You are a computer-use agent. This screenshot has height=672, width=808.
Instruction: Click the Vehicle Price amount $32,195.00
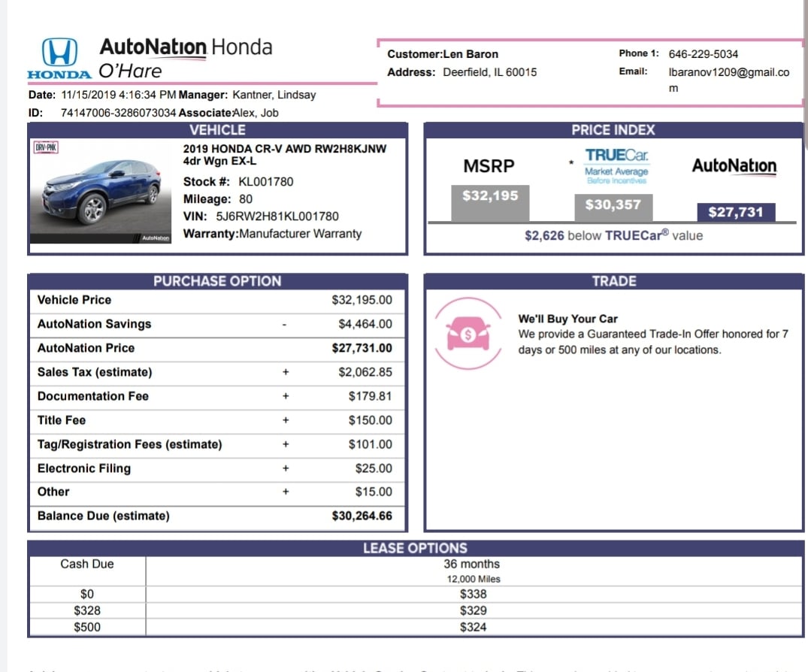362,300
